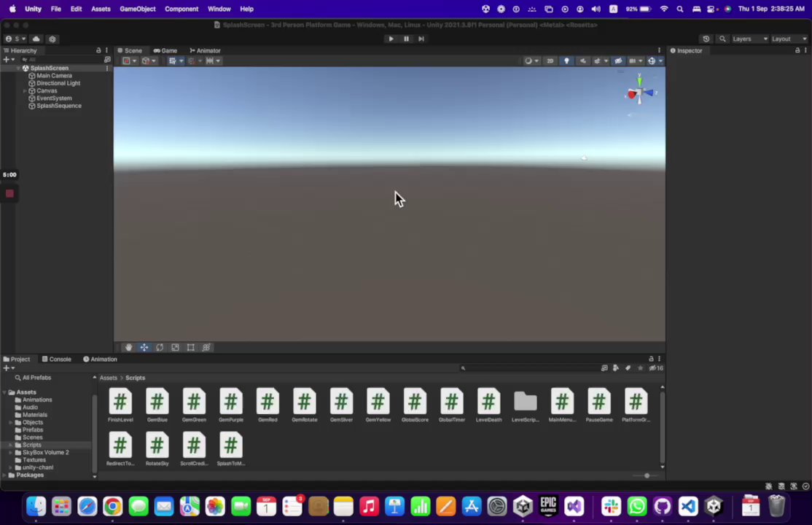Screen dimensions: 812x525
Task: Open the Component menu
Action: click(181, 9)
